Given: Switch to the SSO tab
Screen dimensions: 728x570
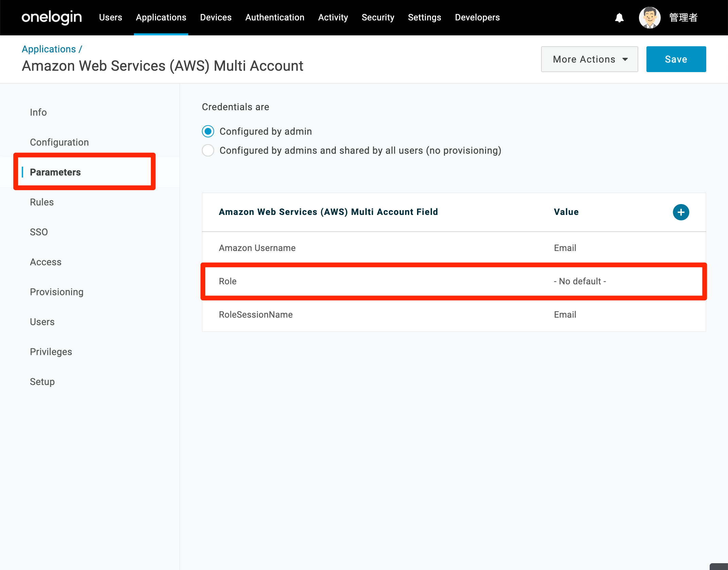Looking at the screenshot, I should point(39,232).
